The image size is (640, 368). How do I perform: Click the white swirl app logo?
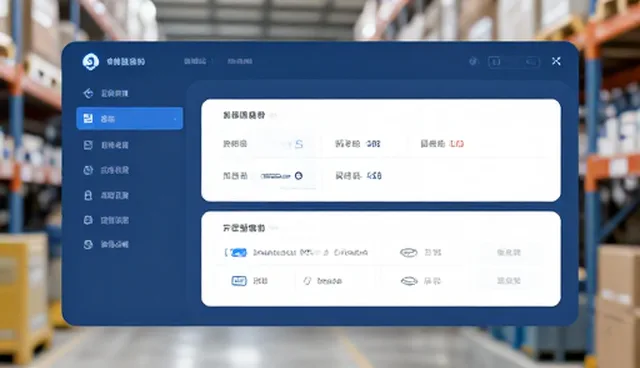click(90, 62)
